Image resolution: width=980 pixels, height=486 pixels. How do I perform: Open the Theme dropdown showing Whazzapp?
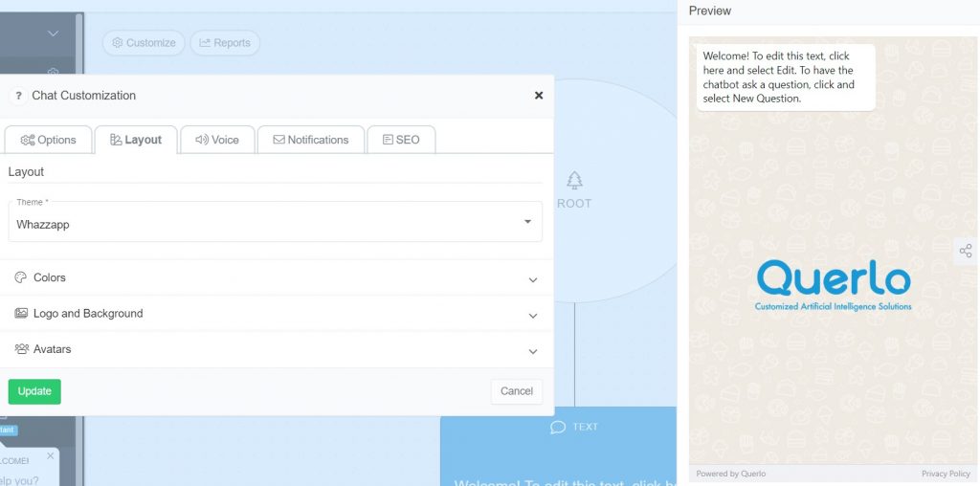click(275, 222)
